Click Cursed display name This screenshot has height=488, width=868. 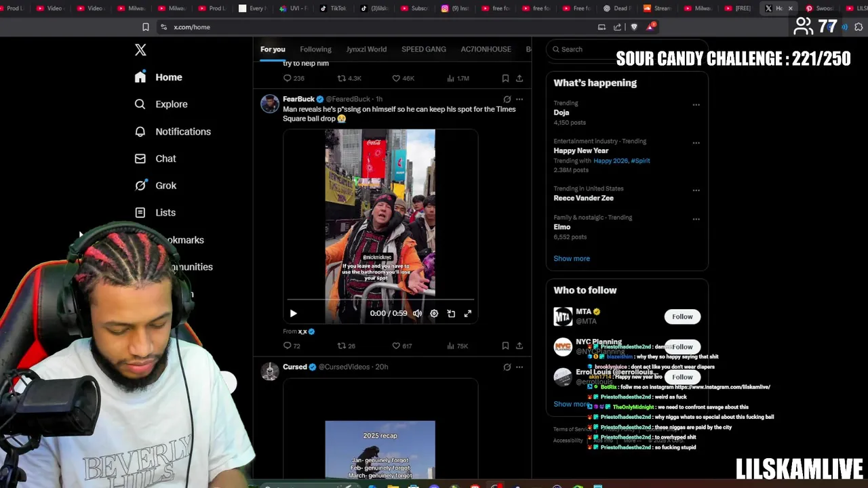pos(295,367)
